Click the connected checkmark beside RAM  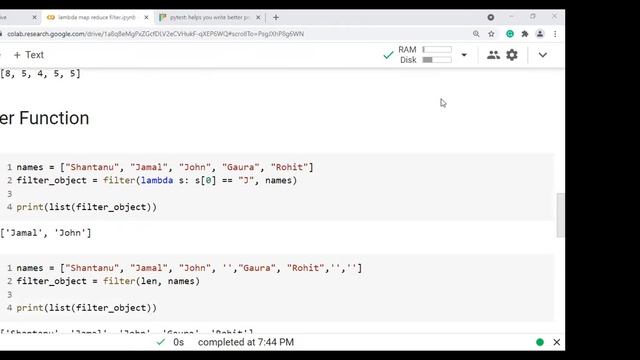[x=388, y=55]
